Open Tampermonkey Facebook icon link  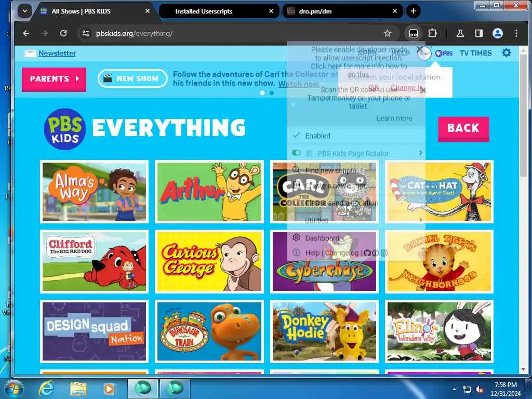pyautogui.click(x=375, y=253)
